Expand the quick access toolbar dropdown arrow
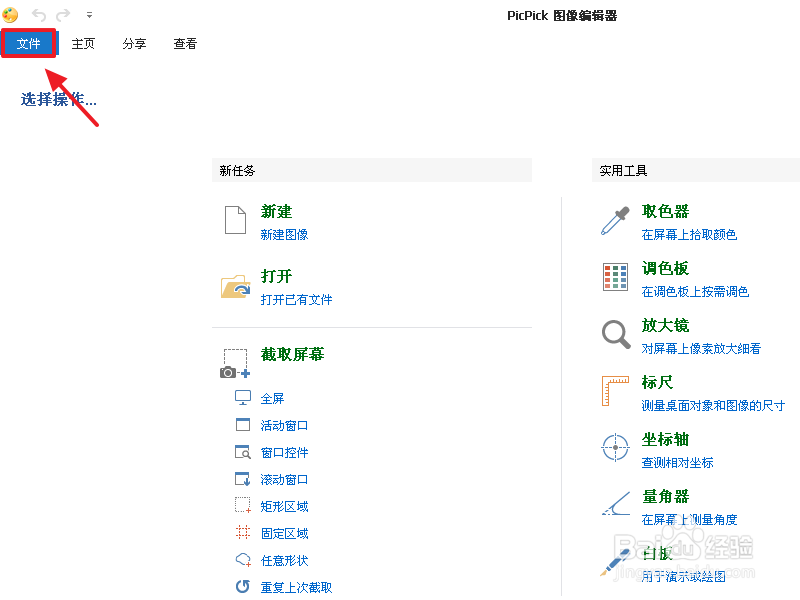 tap(89, 15)
